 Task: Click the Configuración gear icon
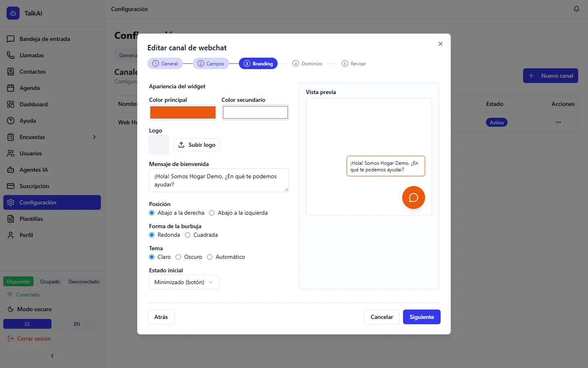coord(11,202)
